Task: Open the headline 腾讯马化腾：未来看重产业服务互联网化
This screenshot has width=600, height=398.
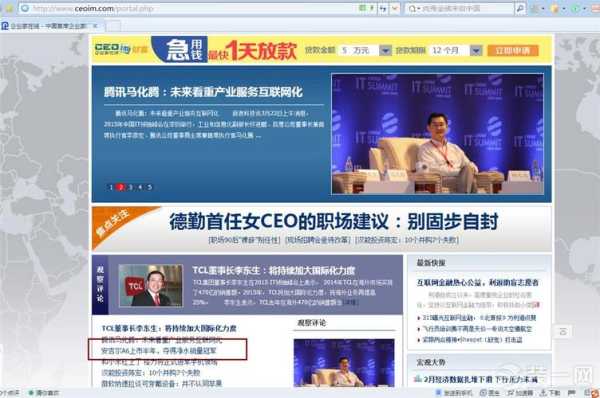Action: [x=203, y=92]
